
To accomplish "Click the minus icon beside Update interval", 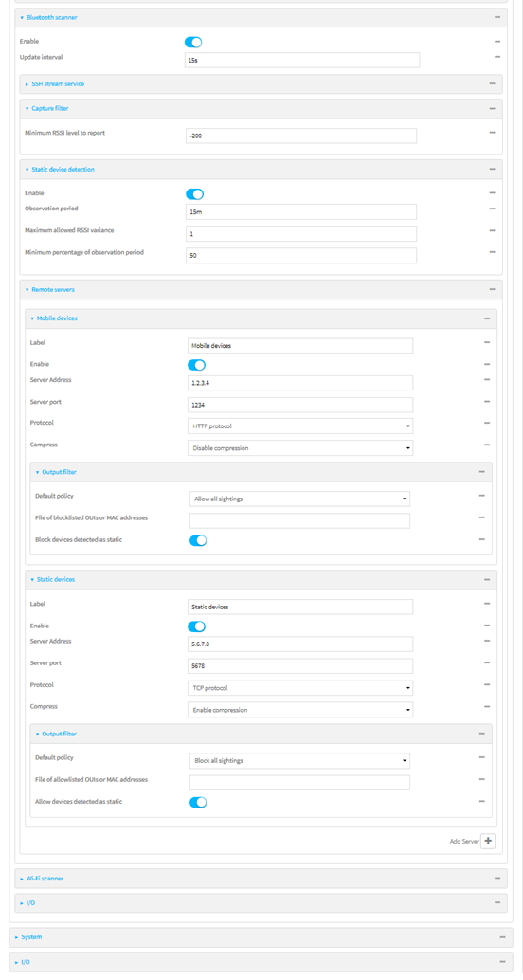I will 497,57.
